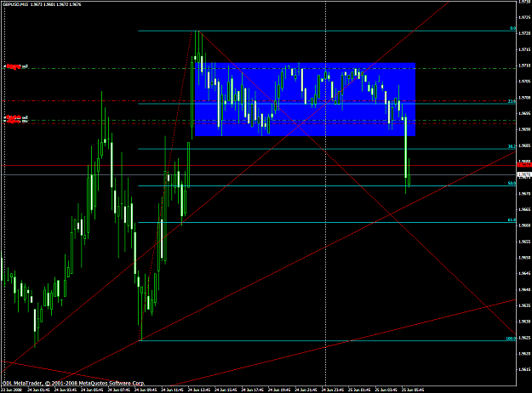Viewport: 532px width, 393px height.
Task: Click the red price tag on price axis
Action: point(524,165)
